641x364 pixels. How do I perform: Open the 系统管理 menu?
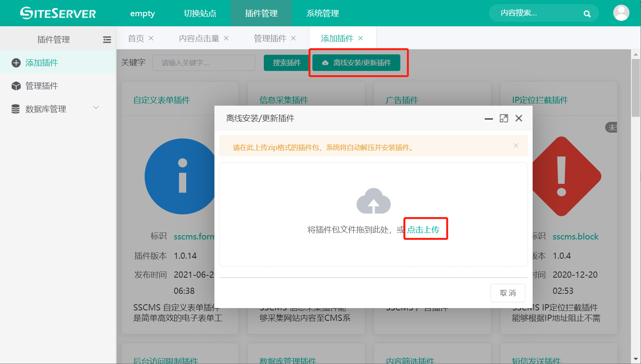click(322, 13)
